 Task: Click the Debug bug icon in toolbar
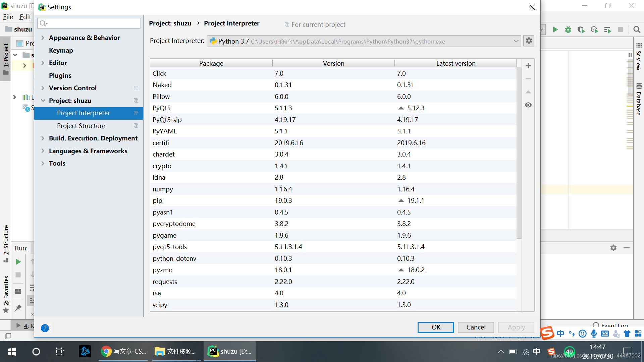point(568,29)
